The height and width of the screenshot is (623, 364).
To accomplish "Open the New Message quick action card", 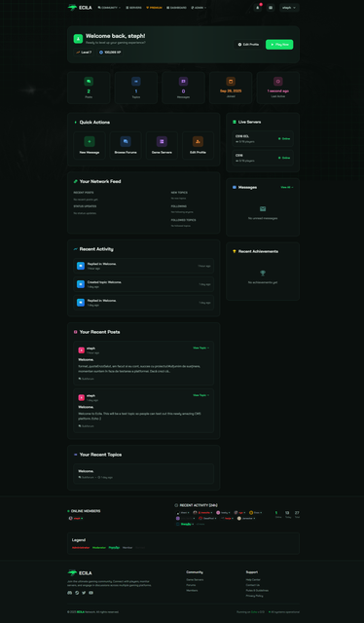I will click(90, 145).
